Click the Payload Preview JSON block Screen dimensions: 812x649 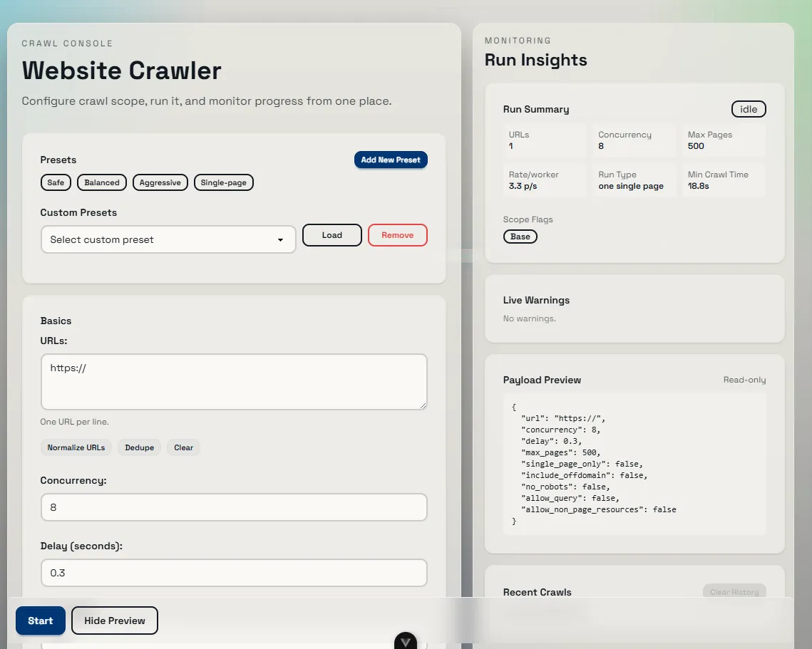[x=634, y=464]
